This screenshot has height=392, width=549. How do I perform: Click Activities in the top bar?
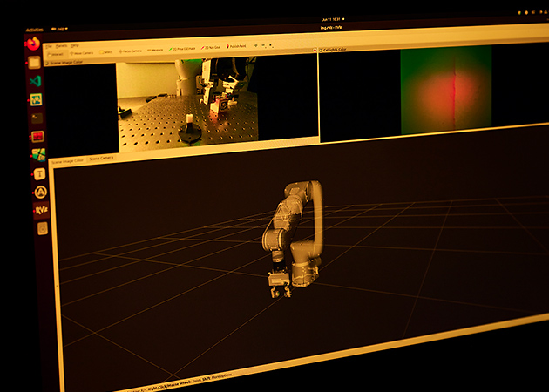[x=35, y=30]
